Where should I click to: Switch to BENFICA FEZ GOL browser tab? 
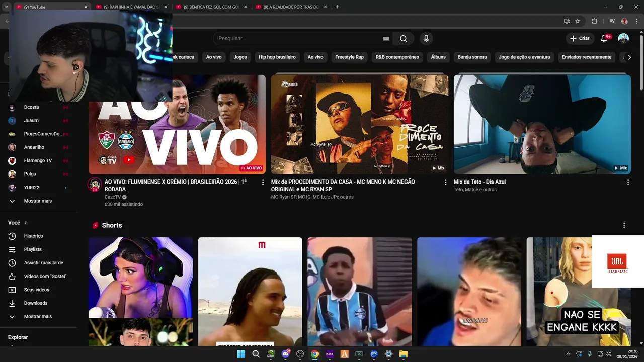(x=211, y=7)
